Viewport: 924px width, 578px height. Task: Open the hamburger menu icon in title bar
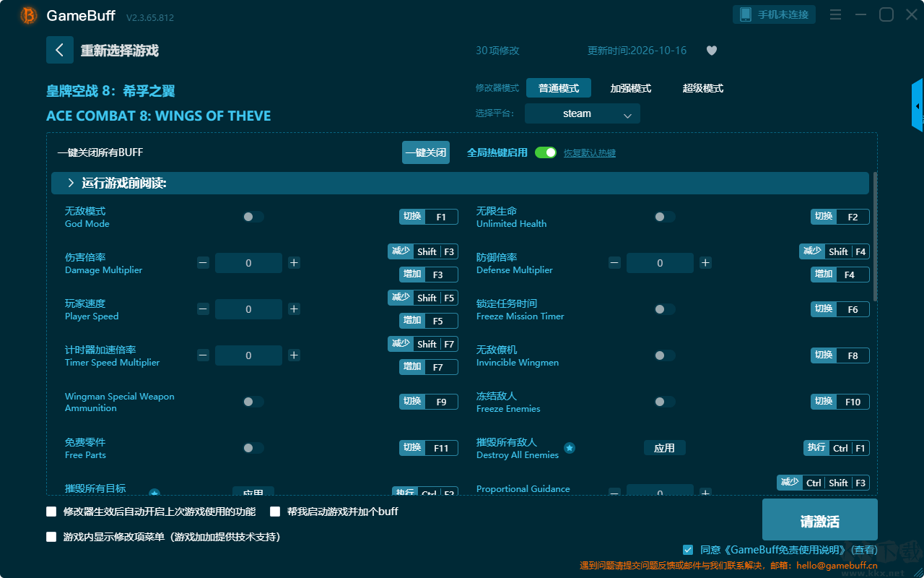pos(835,14)
